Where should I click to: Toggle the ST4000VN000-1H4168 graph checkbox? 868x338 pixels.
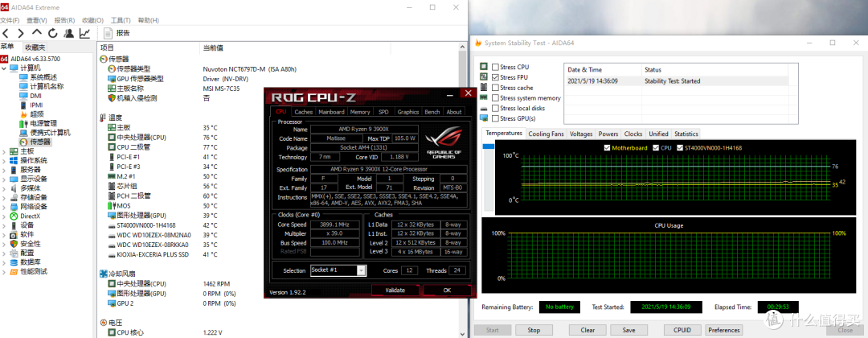click(x=681, y=148)
